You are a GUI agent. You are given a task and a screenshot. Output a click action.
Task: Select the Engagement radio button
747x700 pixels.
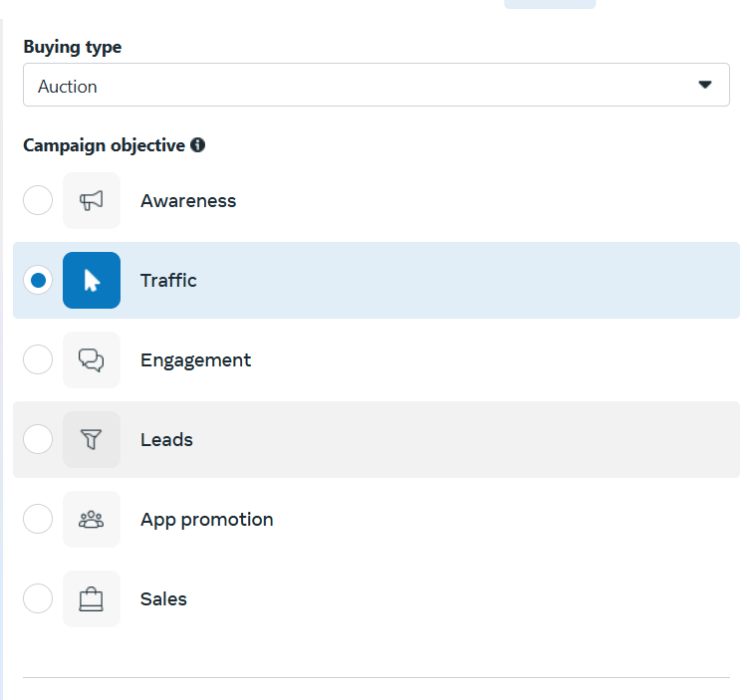tap(38, 360)
